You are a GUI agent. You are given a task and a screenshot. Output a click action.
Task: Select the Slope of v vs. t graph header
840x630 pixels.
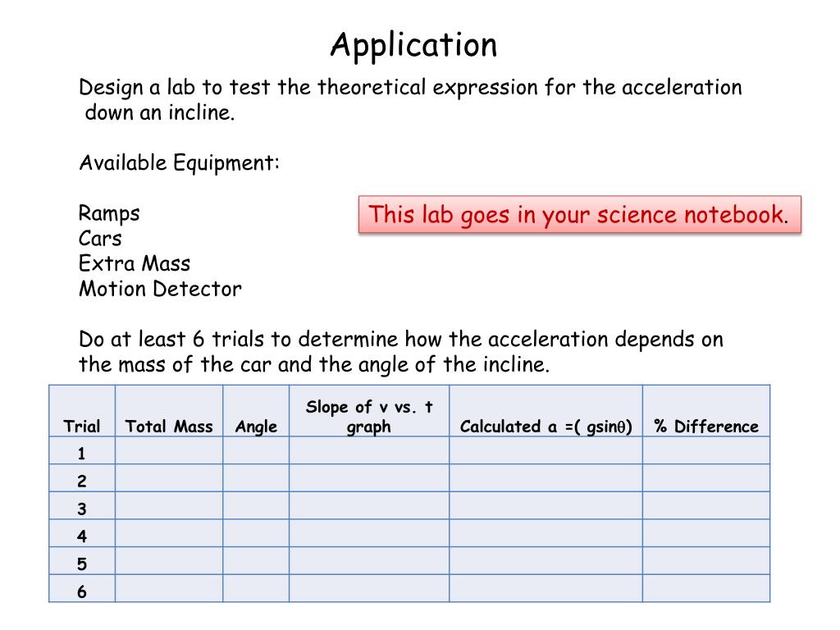(369, 416)
